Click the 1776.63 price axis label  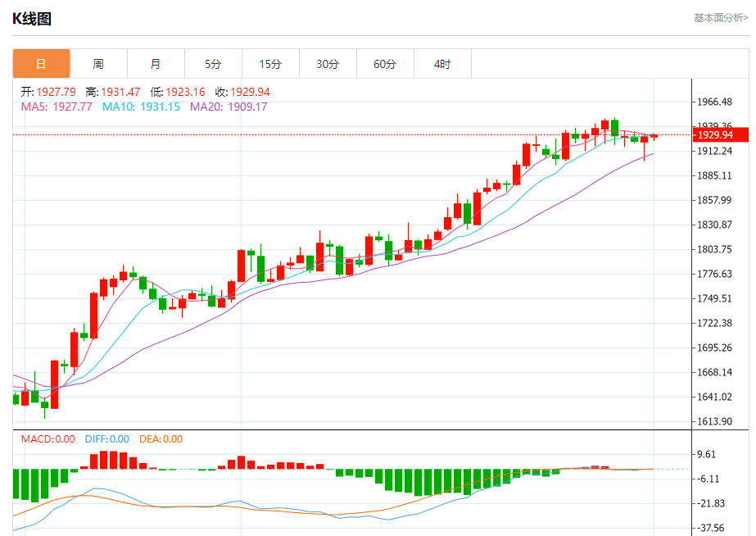pyautogui.click(x=714, y=274)
